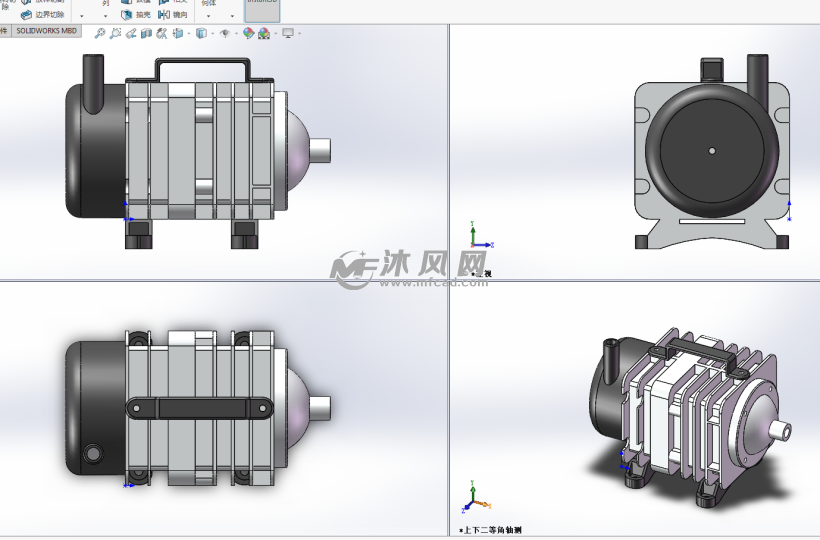The height and width of the screenshot is (540, 820).
Task: Switch to the SOLIDWORKS MBD tab
Action: click(47, 31)
